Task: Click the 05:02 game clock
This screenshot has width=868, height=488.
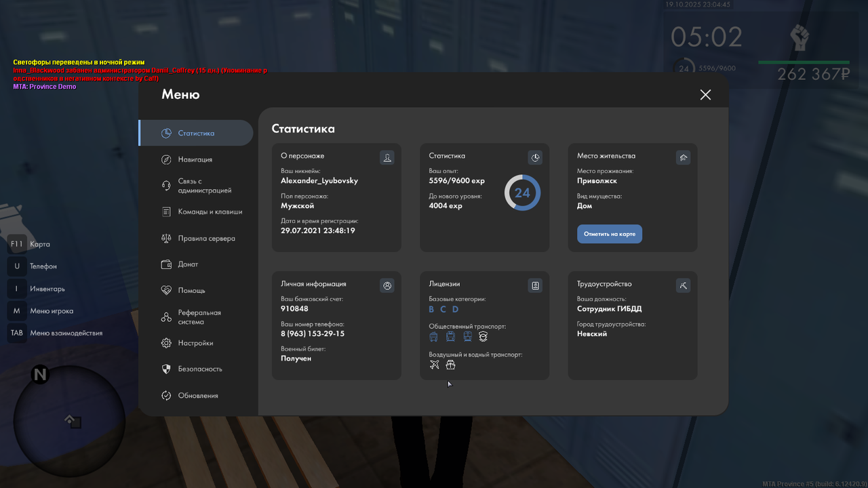Action: click(x=707, y=37)
